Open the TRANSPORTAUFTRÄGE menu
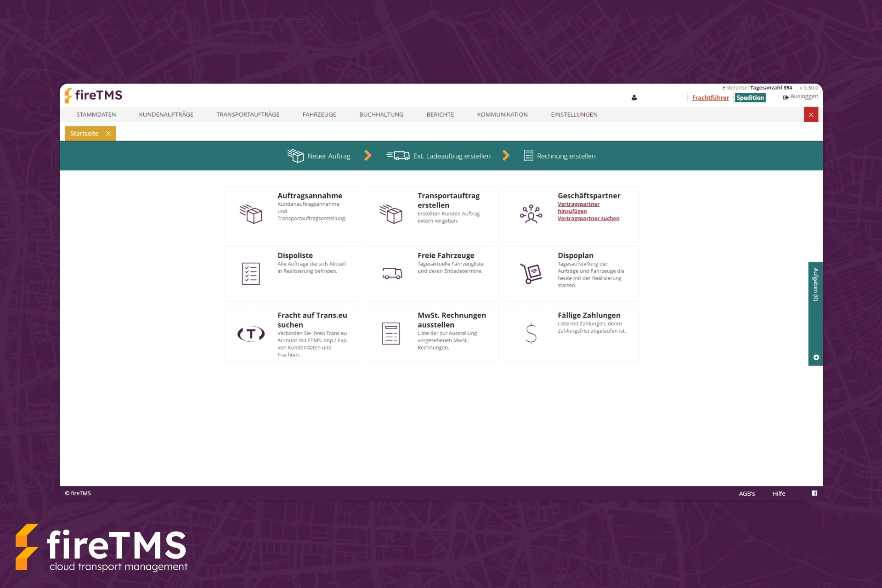Screen dimensions: 882x588 [x=248, y=115]
